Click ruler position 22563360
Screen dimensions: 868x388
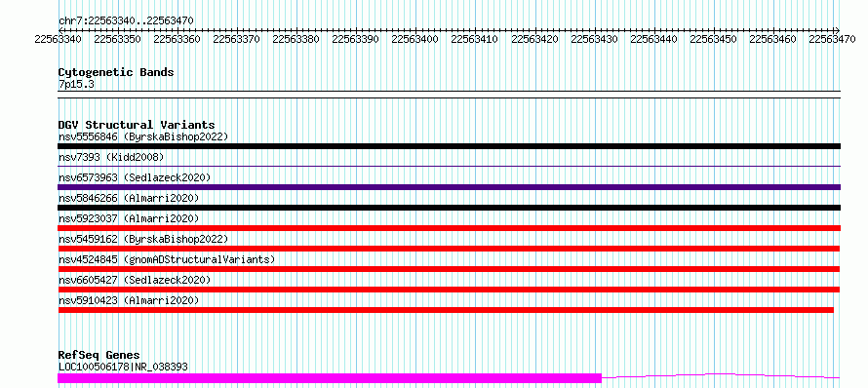point(178,39)
